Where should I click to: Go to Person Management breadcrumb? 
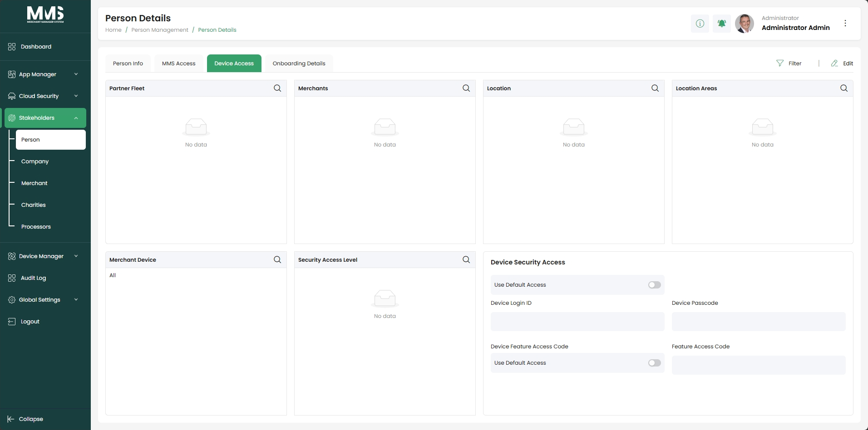tap(160, 30)
